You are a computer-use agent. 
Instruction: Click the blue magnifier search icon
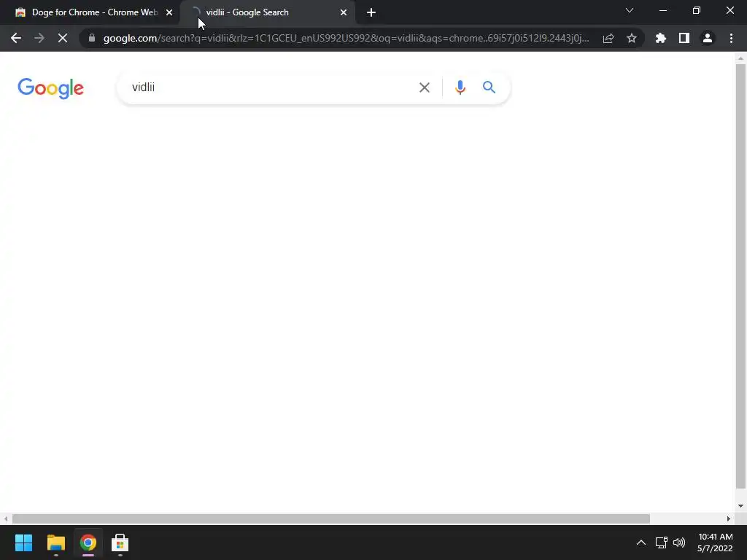[489, 87]
